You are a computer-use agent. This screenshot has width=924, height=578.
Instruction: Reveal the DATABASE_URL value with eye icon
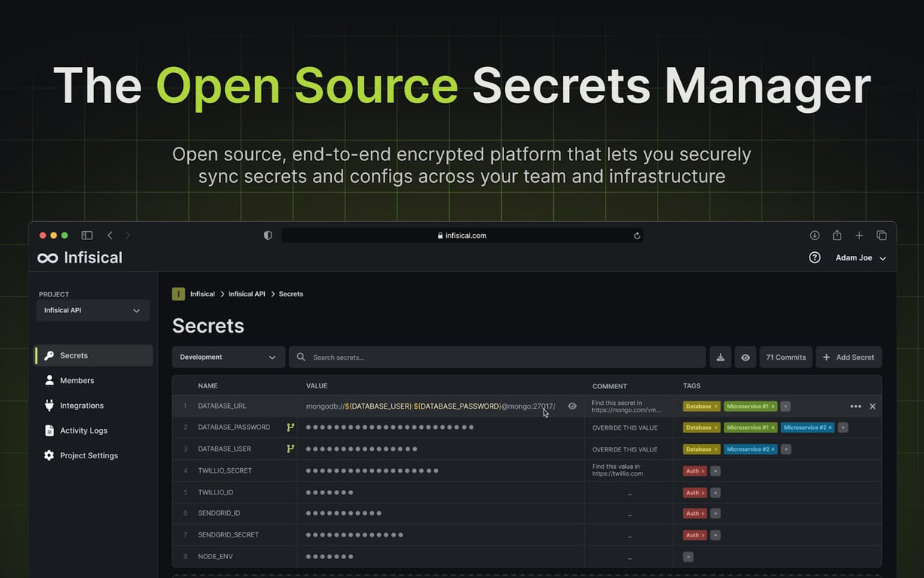tap(573, 406)
